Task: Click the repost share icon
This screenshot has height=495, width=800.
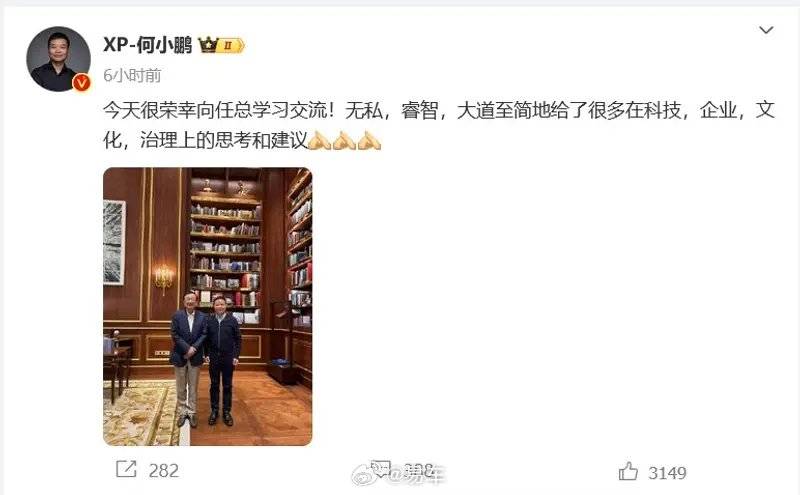Action: [126, 469]
